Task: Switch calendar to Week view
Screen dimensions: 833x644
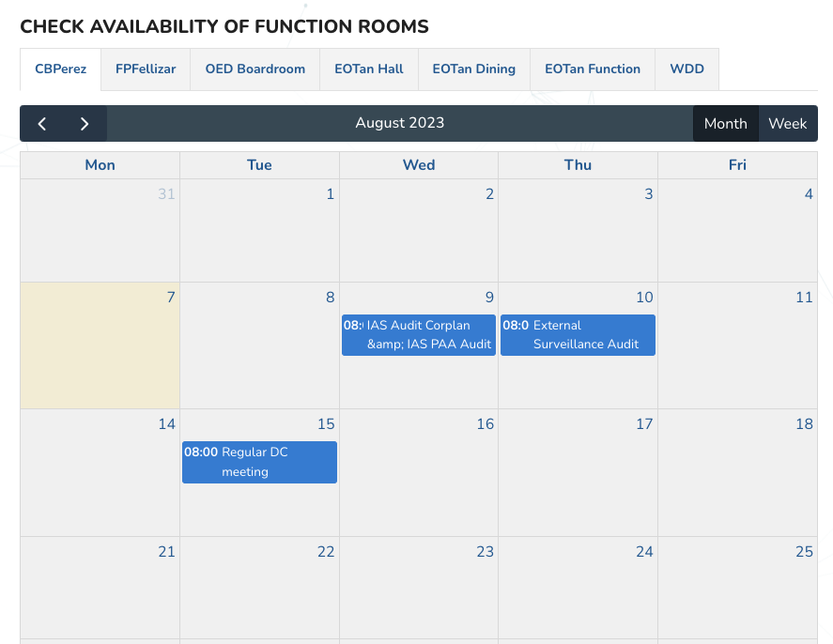Action: pos(787,124)
